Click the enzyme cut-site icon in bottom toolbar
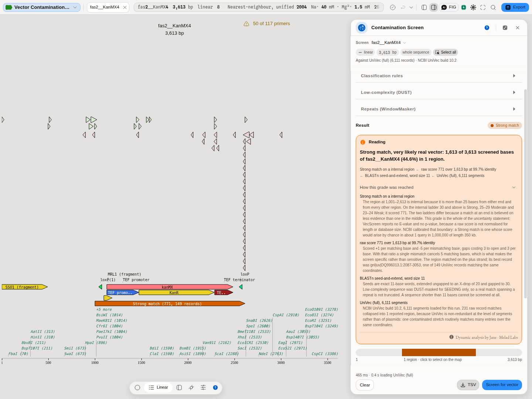This screenshot has width=532, height=399. click(191, 388)
